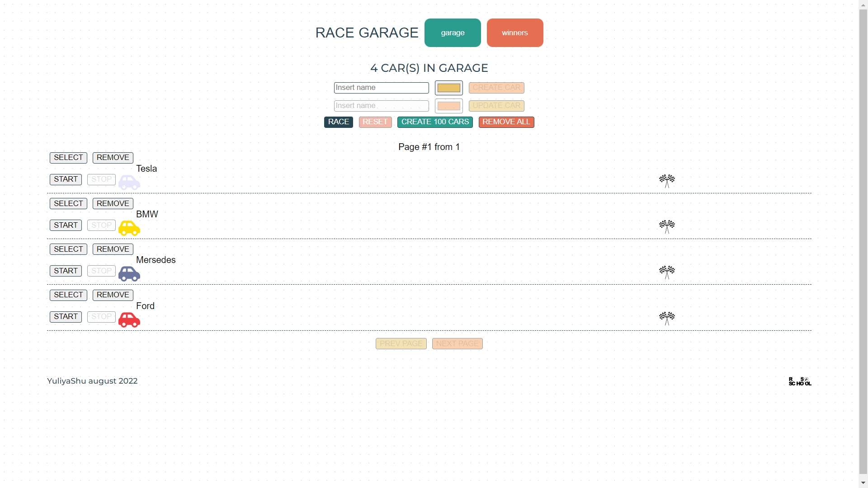
Task: Start the Ford engine
Action: point(66,317)
